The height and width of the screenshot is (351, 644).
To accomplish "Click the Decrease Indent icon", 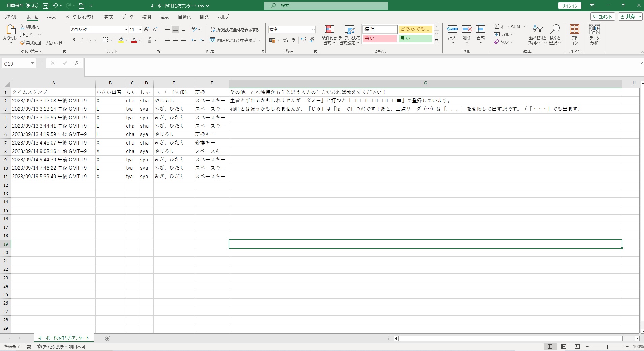I will (x=194, y=40).
